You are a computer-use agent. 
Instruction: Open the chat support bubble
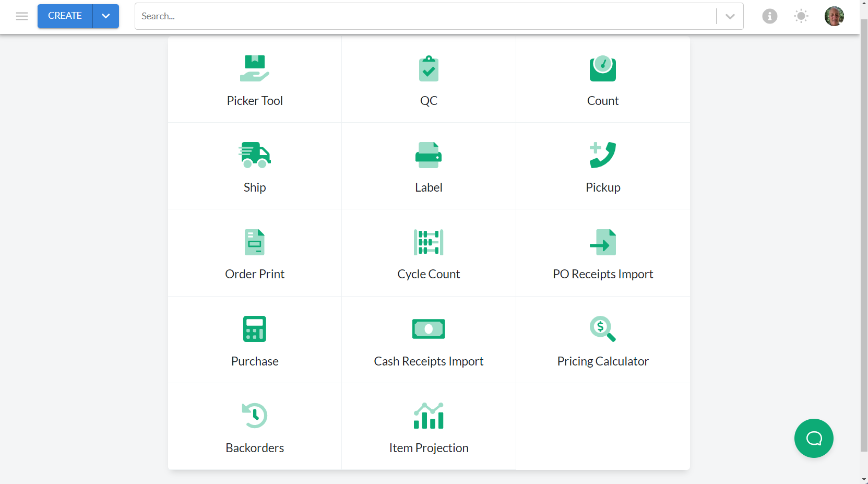(813, 439)
